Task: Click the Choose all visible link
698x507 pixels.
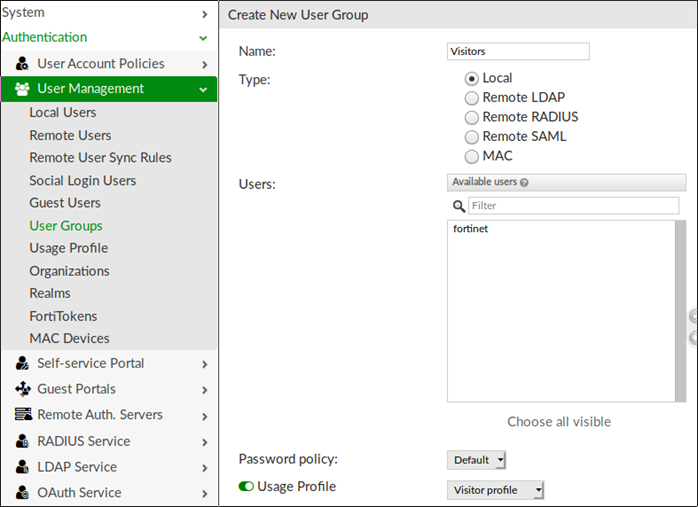Action: pos(559,421)
